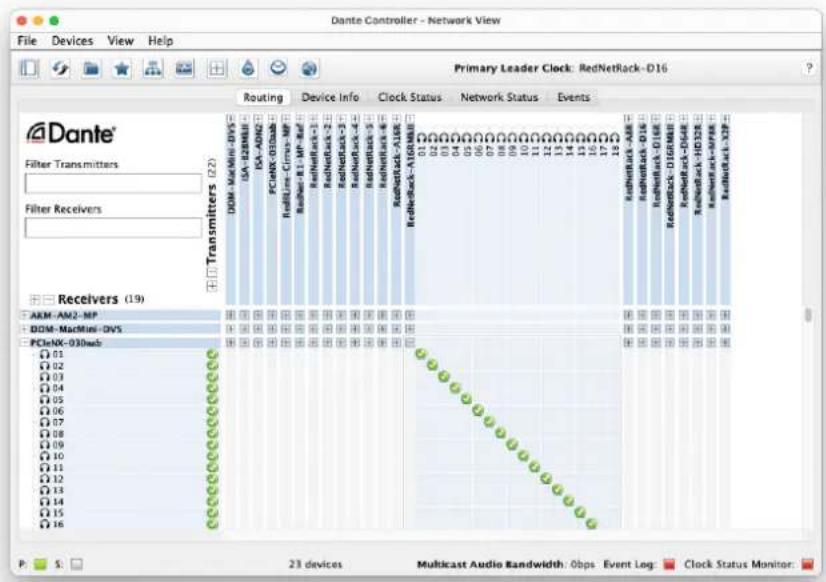This screenshot has width=826, height=582.
Task: Click the 'Primary Leader Clock: RedNetRack-D16' text
Action: (560, 68)
